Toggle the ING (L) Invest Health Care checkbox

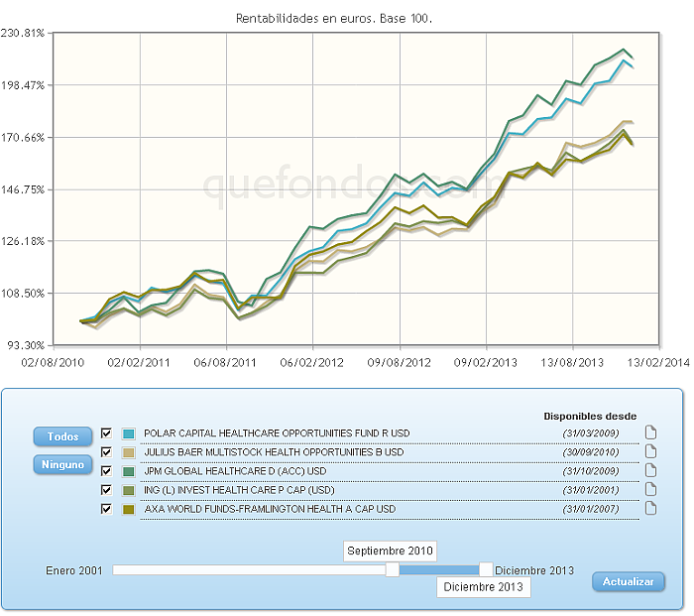[106, 490]
